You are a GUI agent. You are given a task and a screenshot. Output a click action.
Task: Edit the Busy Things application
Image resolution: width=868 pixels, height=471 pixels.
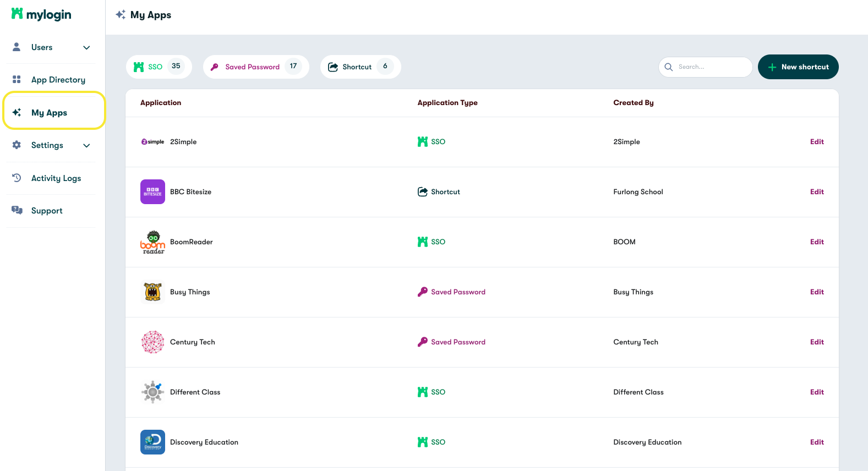pos(817,292)
